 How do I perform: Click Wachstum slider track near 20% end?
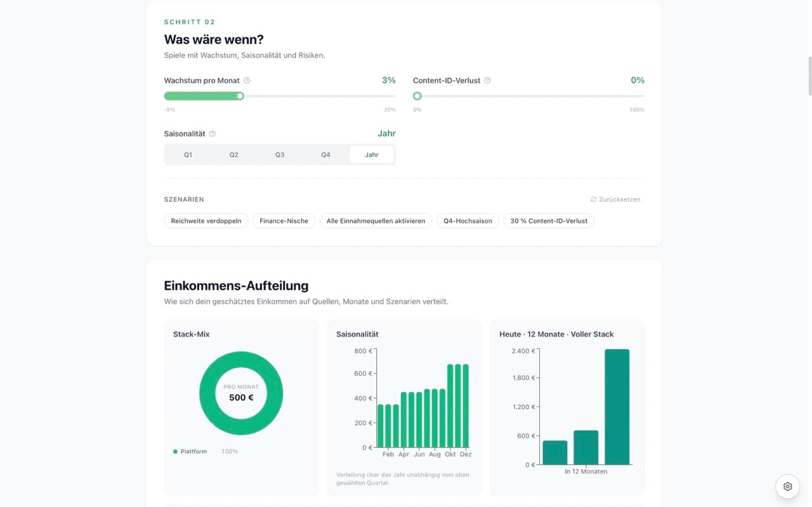[390, 96]
